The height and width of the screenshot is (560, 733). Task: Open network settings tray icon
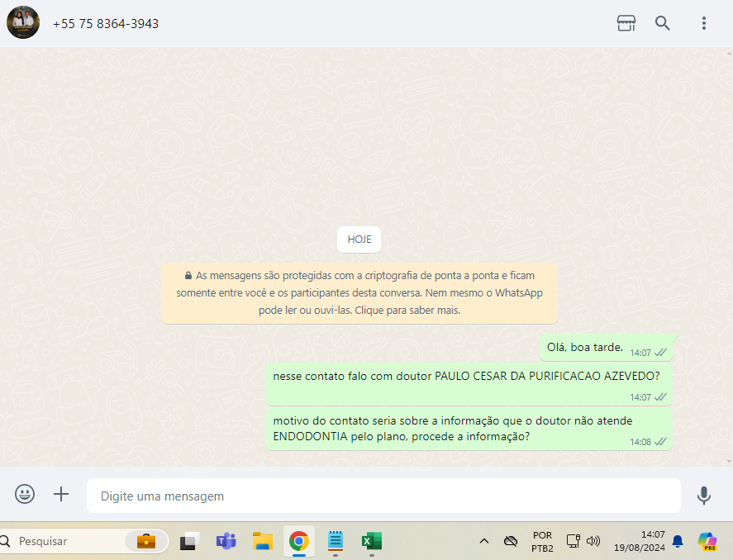pos(574,541)
